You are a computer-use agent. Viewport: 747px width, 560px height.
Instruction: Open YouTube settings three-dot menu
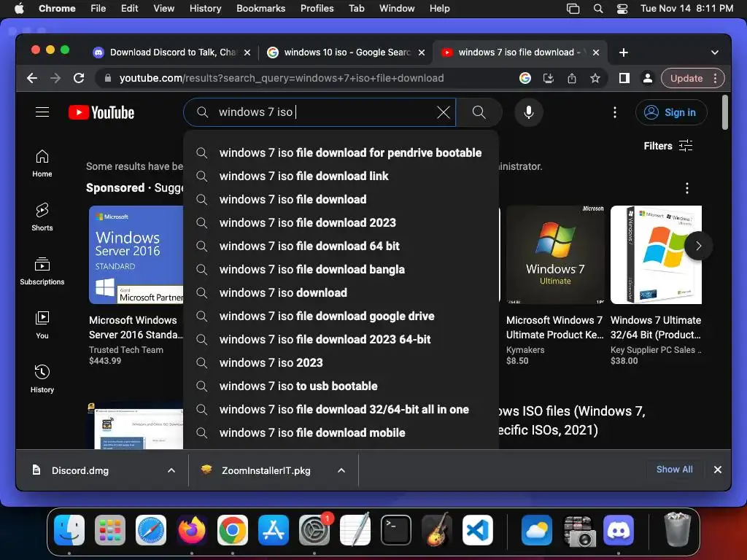(x=614, y=112)
